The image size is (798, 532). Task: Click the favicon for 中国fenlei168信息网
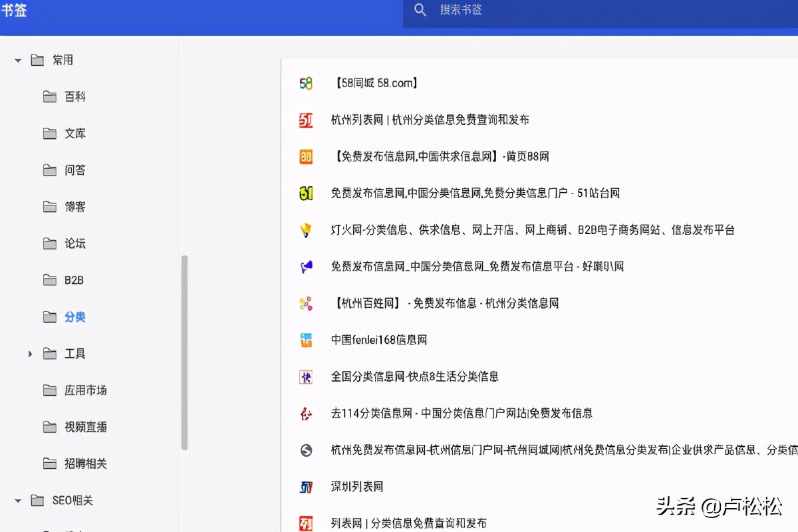pos(306,339)
